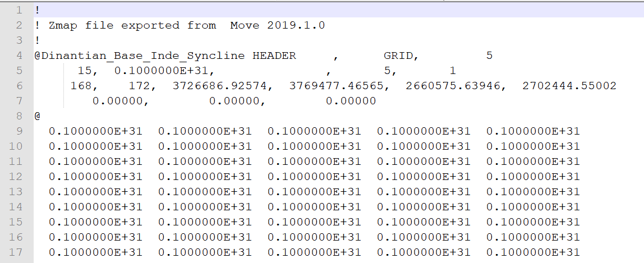This screenshot has height=263, width=644.
Task: Click the word "file" on line 2
Action: (x=99, y=25)
